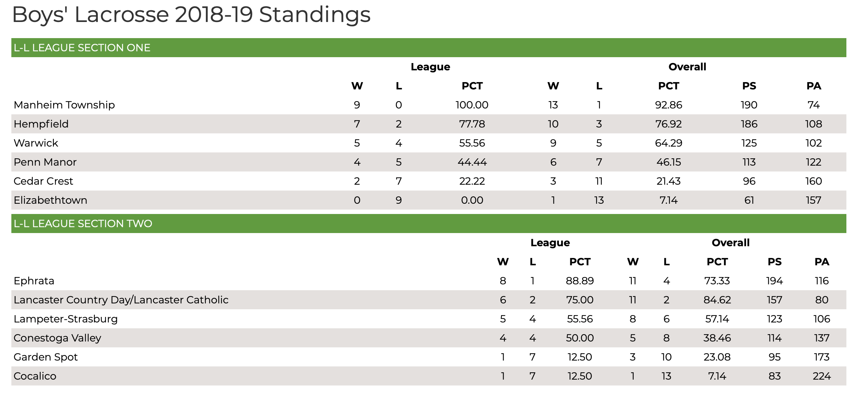Image resolution: width=868 pixels, height=395 pixels.
Task: Select the Penn Manor team row
Action: click(429, 162)
